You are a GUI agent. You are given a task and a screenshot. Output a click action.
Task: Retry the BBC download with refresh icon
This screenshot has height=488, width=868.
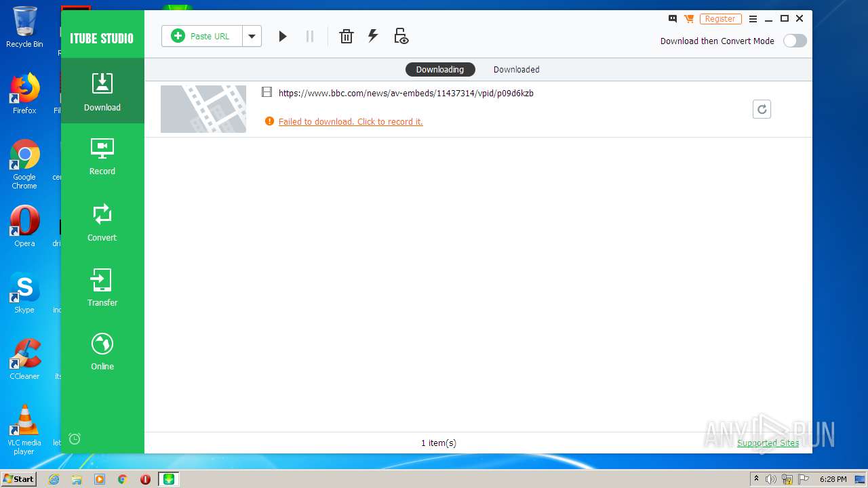tap(762, 109)
